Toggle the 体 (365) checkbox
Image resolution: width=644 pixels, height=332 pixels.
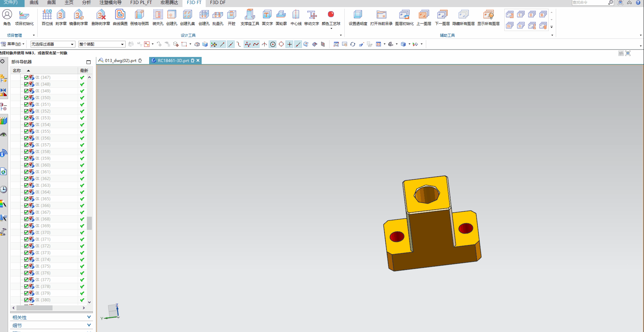coord(26,199)
